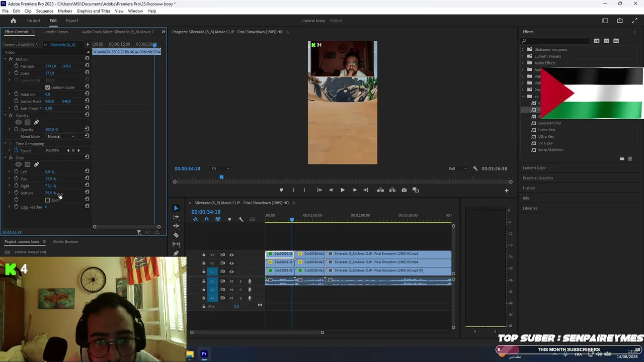The width and height of the screenshot is (644, 362).
Task: Open the Full playback resolution dropdown
Action: (458, 168)
